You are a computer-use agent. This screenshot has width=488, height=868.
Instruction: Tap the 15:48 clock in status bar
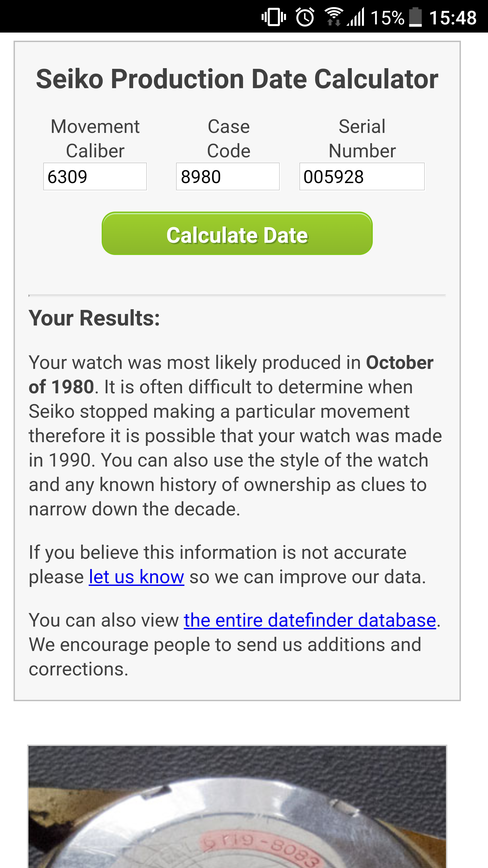(x=453, y=18)
